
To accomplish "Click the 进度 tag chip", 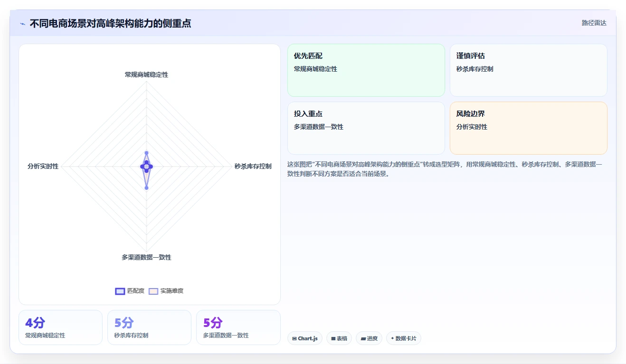I will pos(369,338).
